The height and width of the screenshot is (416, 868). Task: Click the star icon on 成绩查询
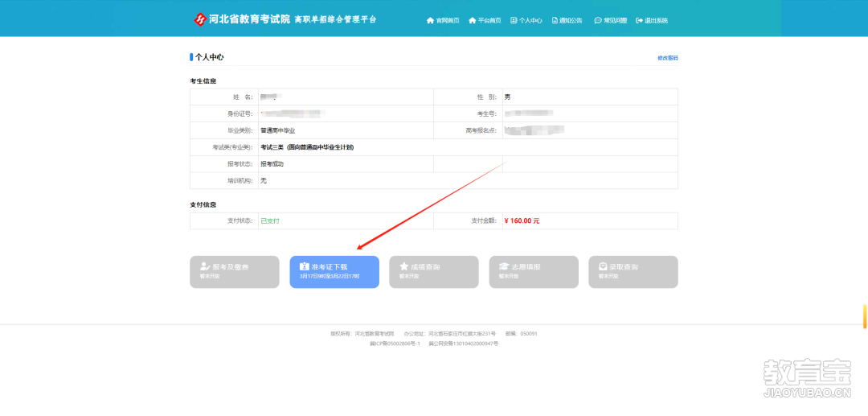[x=404, y=266]
